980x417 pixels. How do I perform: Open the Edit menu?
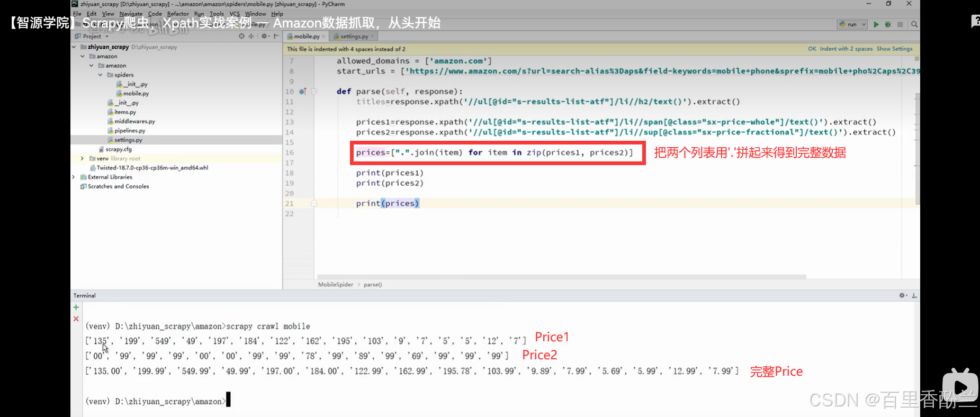pyautogui.click(x=92, y=14)
